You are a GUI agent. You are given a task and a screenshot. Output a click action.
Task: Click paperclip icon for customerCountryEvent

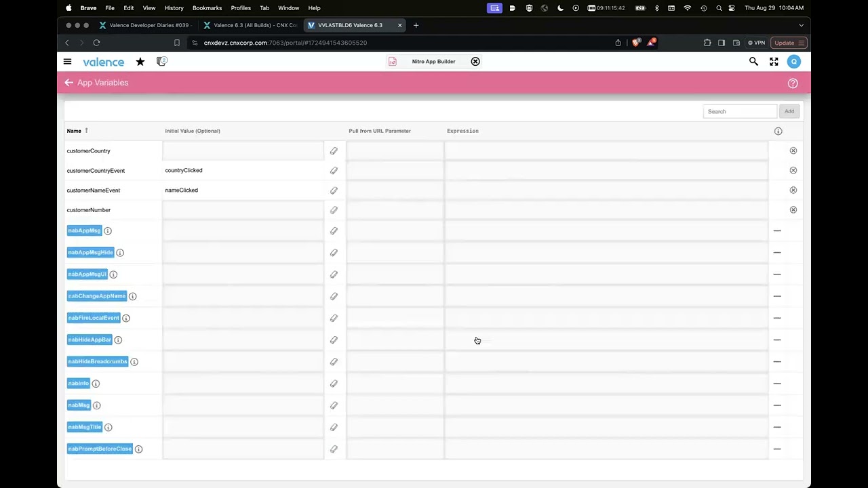[334, 171]
